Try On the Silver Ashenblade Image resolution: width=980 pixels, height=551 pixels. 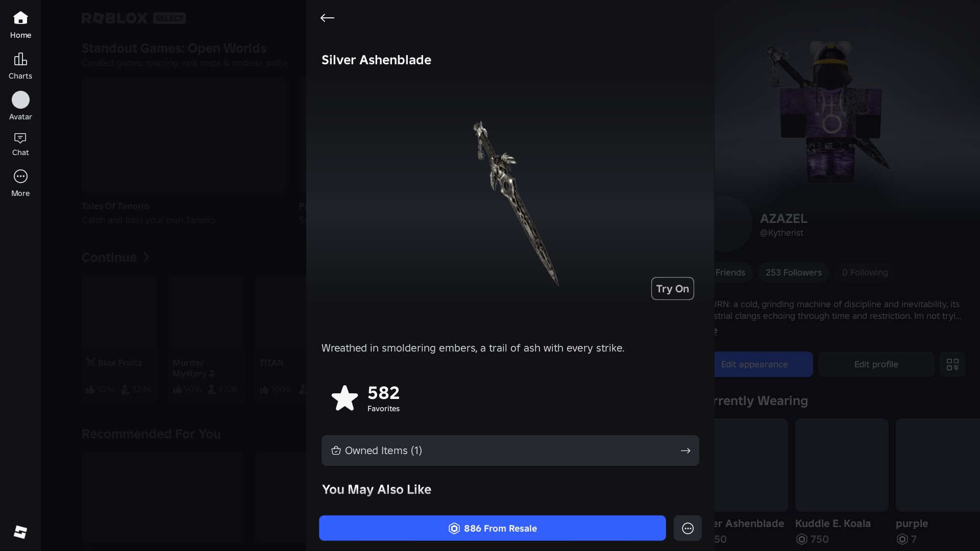(x=672, y=289)
